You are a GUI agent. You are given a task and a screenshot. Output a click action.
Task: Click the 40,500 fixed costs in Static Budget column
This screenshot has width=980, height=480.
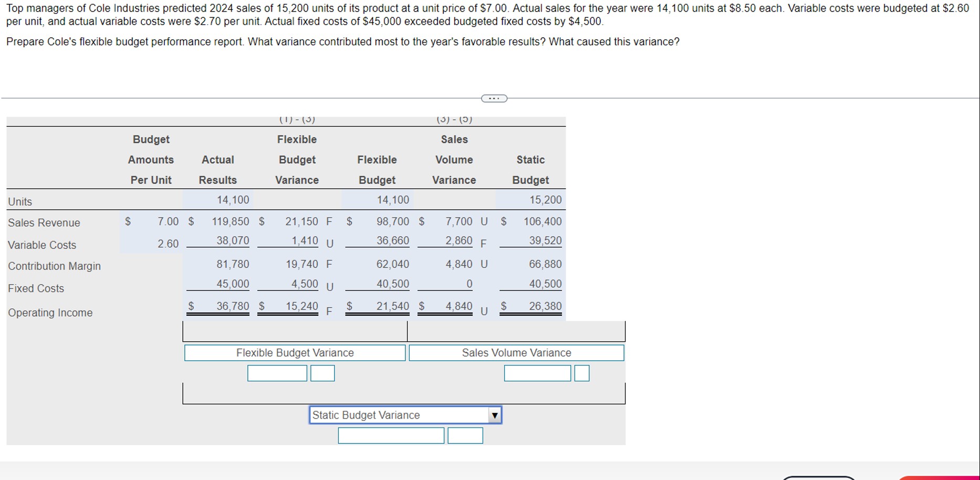click(546, 284)
